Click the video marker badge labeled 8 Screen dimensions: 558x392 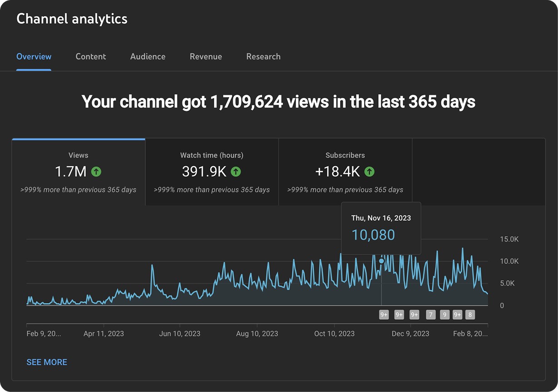470,314
